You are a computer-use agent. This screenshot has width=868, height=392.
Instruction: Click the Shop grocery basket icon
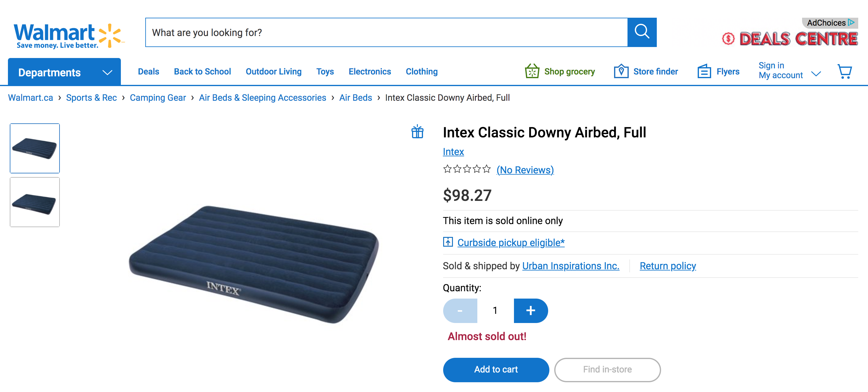(x=532, y=71)
